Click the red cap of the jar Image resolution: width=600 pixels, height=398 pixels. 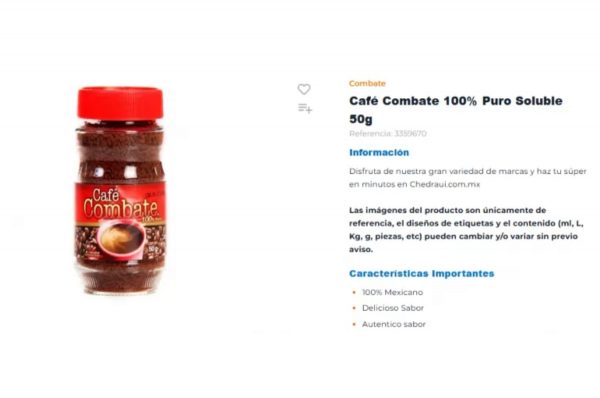pos(121,103)
